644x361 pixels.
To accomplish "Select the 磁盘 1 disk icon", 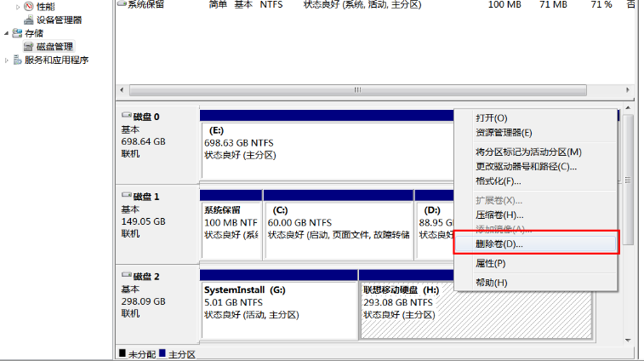I will 127,197.
